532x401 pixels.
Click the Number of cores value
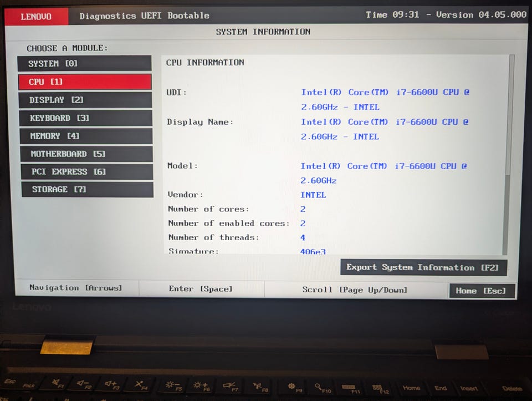pos(303,209)
